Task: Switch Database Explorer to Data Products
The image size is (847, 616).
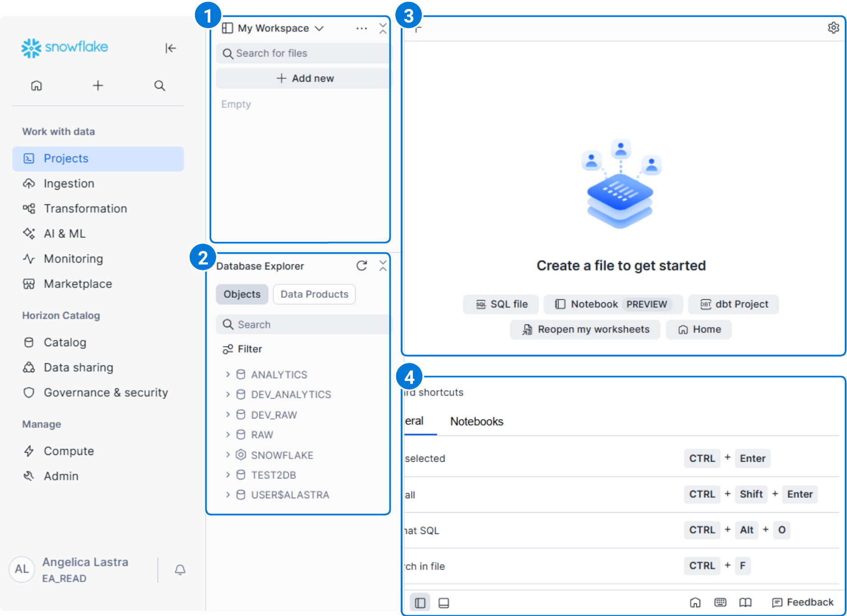Action: pyautogui.click(x=314, y=294)
